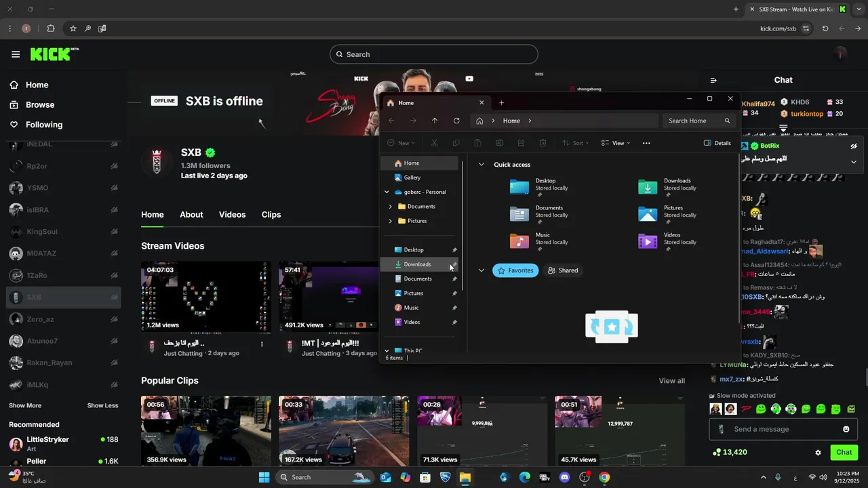Image resolution: width=868 pixels, height=488 pixels.
Task: Expand Pictures under goberc - Personal
Action: pyautogui.click(x=390, y=221)
